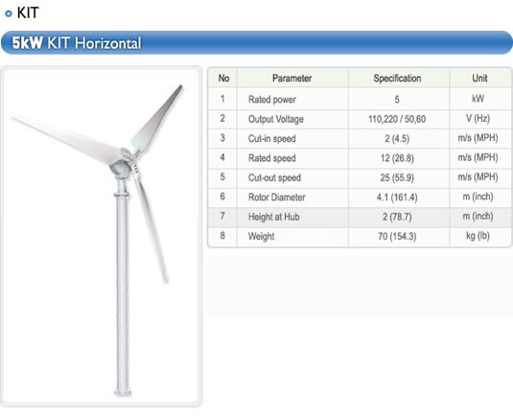Click the Rated speed value 12 (26.8)
The height and width of the screenshot is (420, 513).
pyautogui.click(x=397, y=158)
